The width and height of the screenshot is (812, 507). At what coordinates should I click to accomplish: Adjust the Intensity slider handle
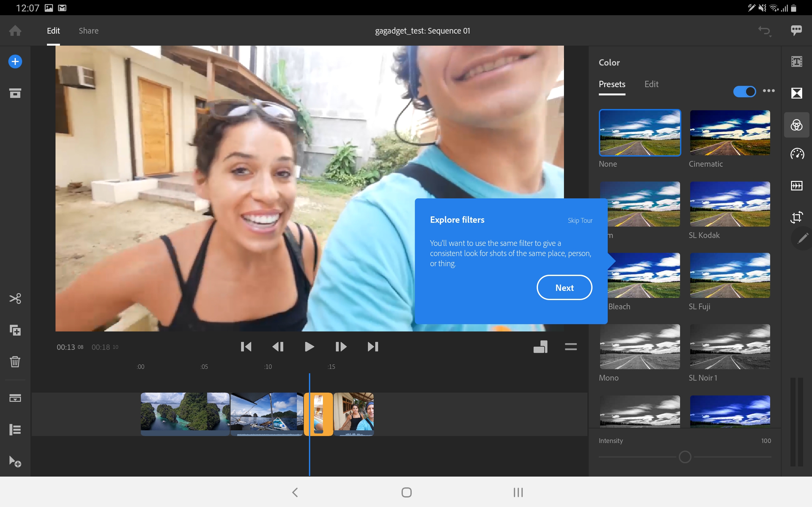coord(685,457)
